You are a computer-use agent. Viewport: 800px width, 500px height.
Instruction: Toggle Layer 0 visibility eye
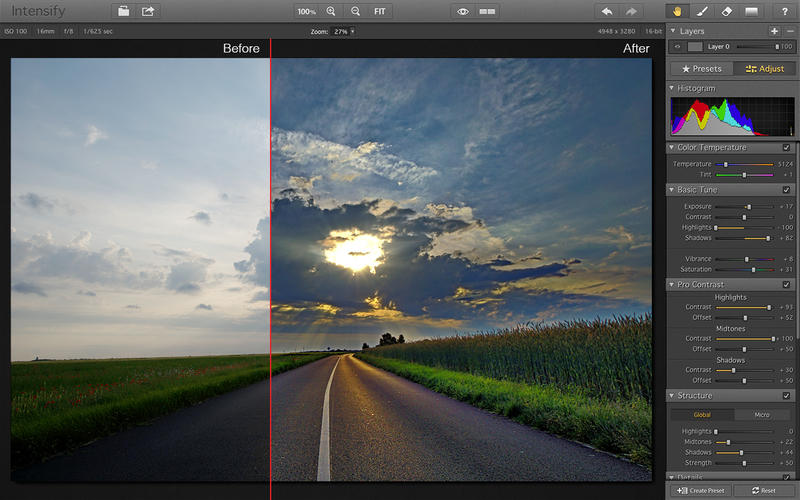click(678, 46)
